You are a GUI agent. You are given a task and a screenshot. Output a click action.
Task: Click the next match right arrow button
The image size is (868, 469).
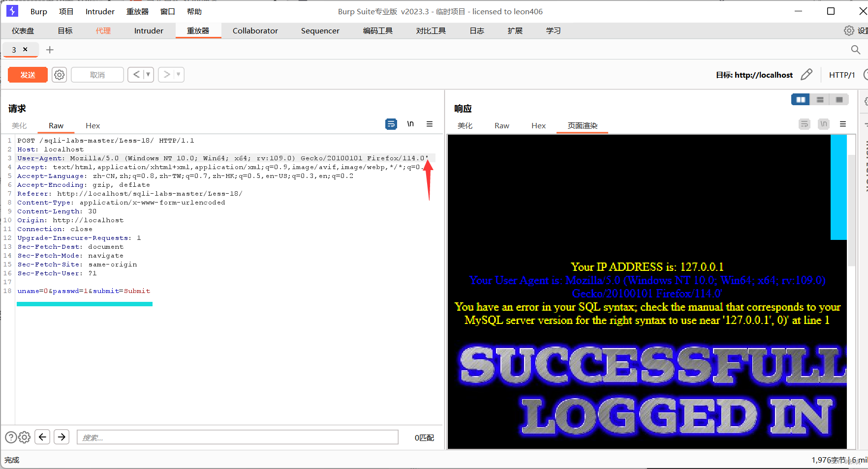pyautogui.click(x=62, y=437)
